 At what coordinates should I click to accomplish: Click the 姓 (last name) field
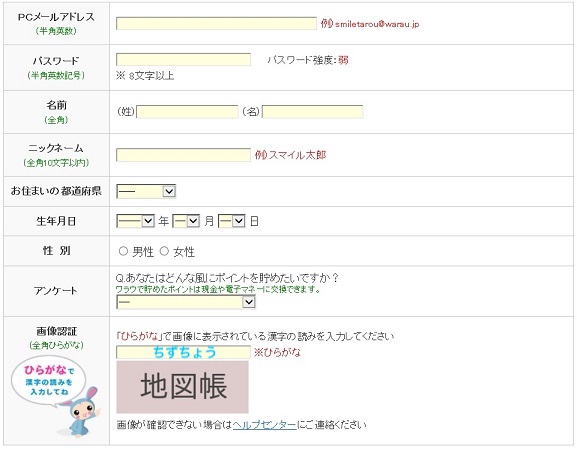click(187, 112)
